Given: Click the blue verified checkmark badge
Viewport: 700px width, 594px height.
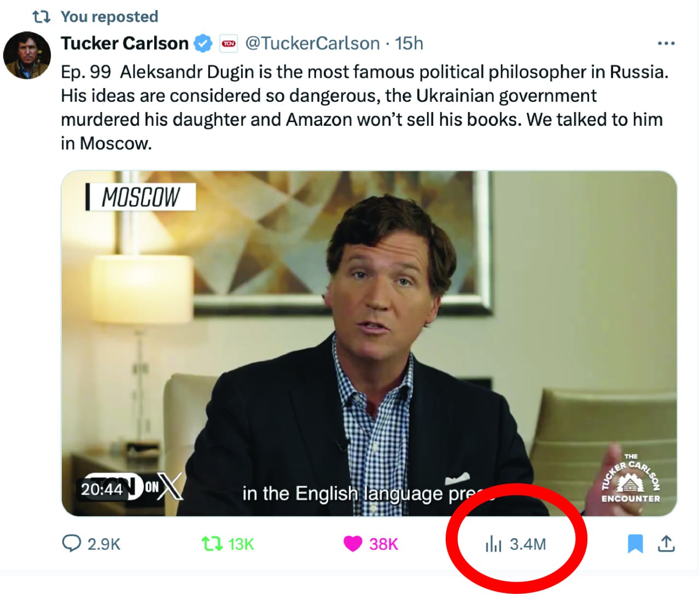Looking at the screenshot, I should tap(203, 43).
